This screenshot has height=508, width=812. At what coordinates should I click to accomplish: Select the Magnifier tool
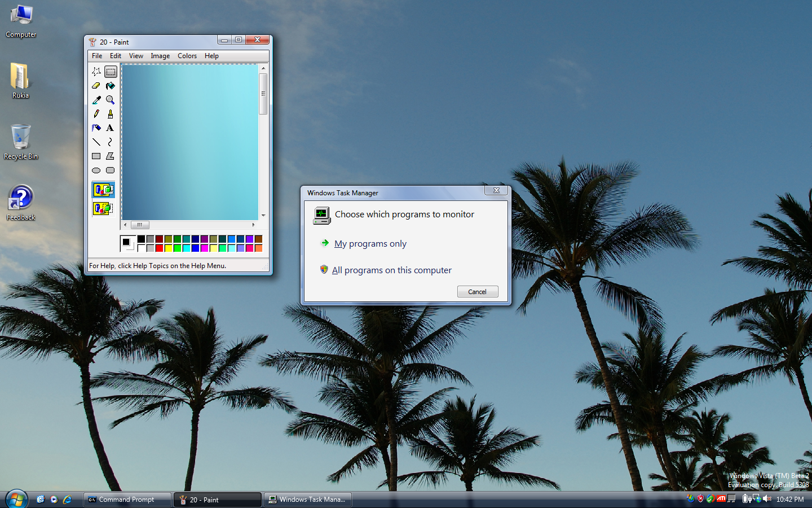click(111, 100)
